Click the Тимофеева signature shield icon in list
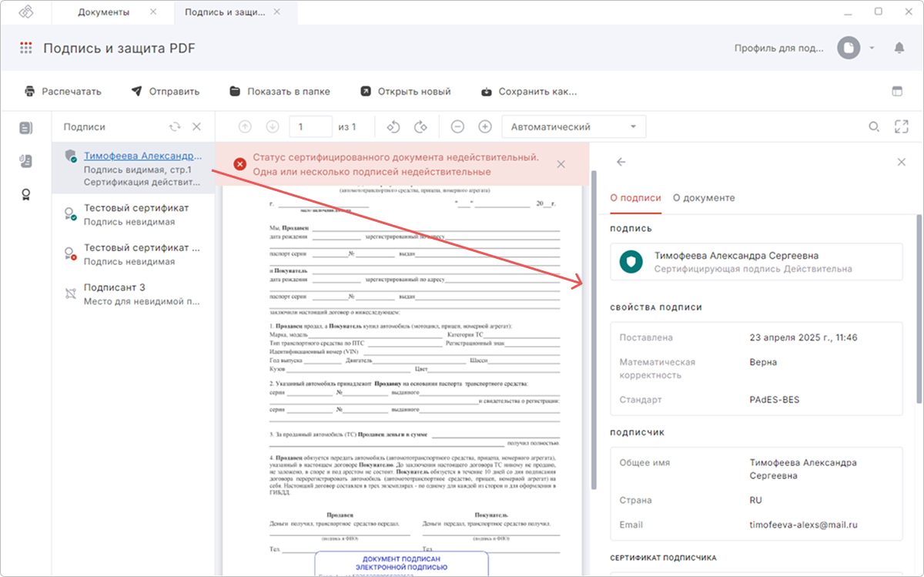The image size is (924, 577). [x=70, y=155]
